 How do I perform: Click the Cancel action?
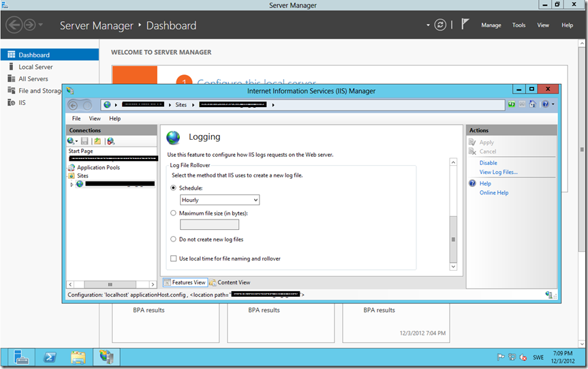pyautogui.click(x=487, y=151)
